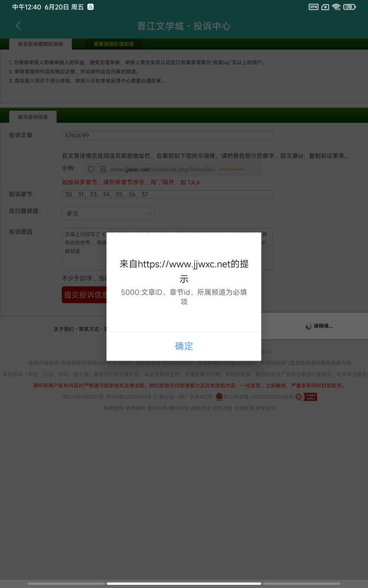
Task: Tap the shield icon in the example URL
Action: tap(91, 169)
